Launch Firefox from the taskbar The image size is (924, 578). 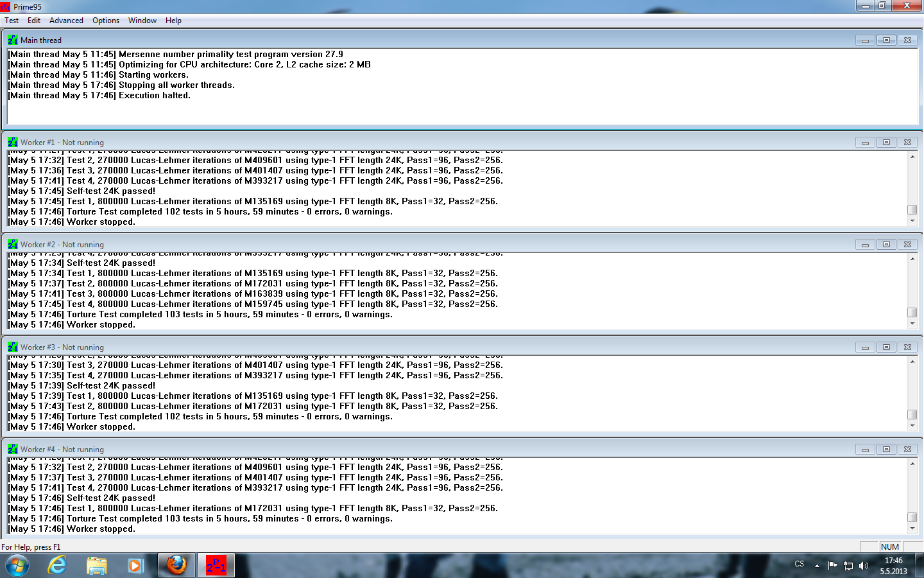[176, 565]
